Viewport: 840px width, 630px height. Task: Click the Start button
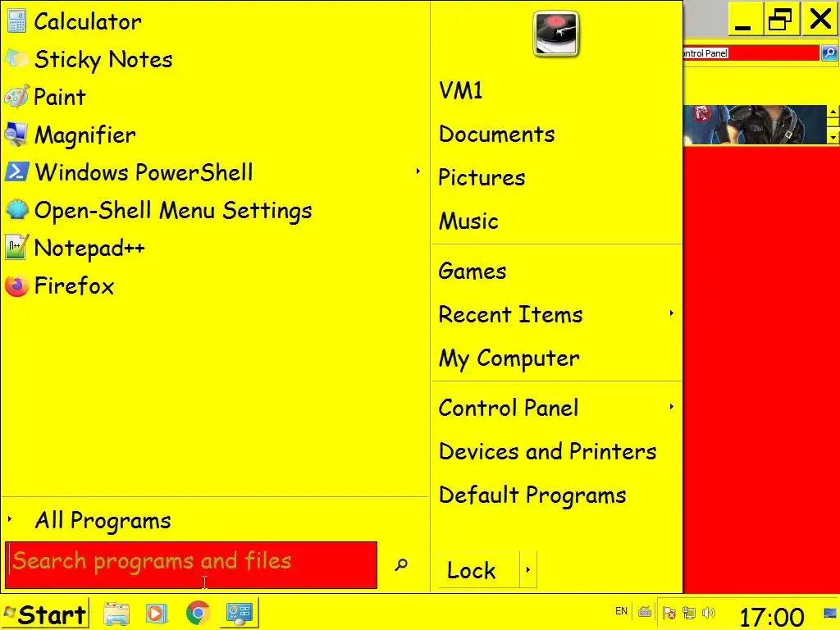[x=45, y=614]
